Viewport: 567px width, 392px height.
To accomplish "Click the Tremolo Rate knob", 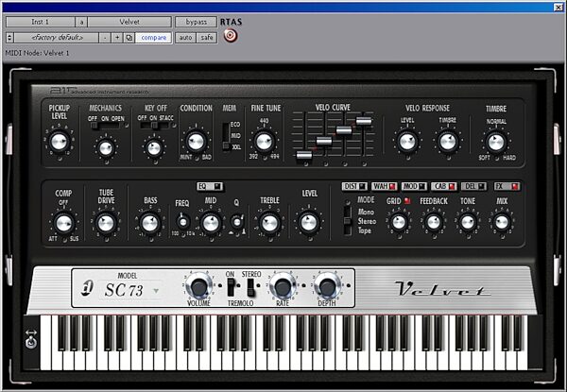I will point(282,286).
